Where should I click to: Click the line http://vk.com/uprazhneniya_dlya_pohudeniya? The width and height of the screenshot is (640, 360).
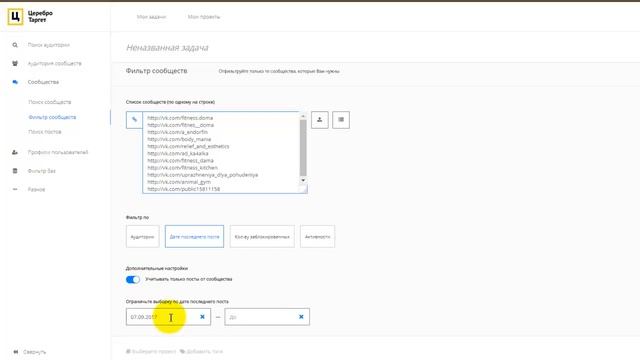pos(203,175)
